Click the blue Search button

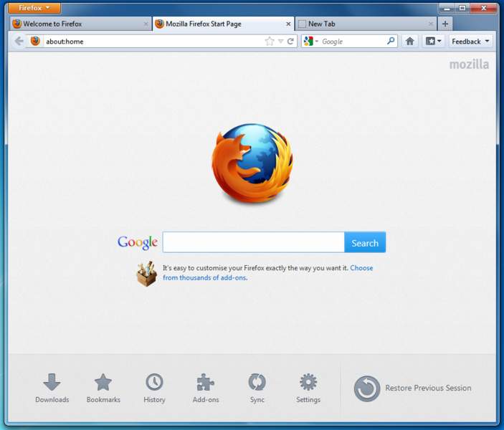click(x=365, y=242)
